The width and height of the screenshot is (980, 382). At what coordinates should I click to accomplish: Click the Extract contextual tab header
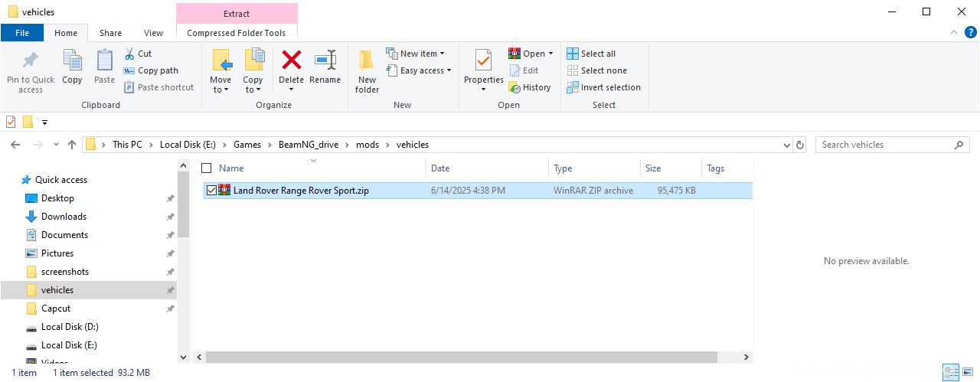tap(237, 13)
